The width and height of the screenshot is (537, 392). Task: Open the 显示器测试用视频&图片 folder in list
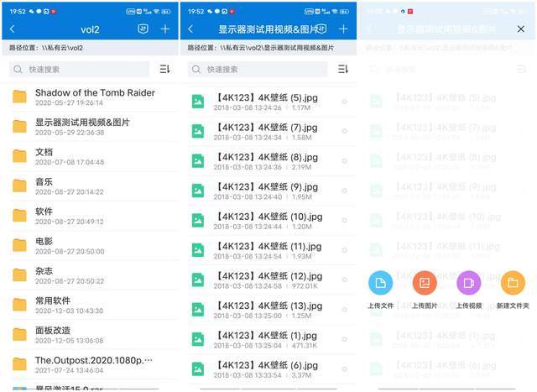pos(84,127)
